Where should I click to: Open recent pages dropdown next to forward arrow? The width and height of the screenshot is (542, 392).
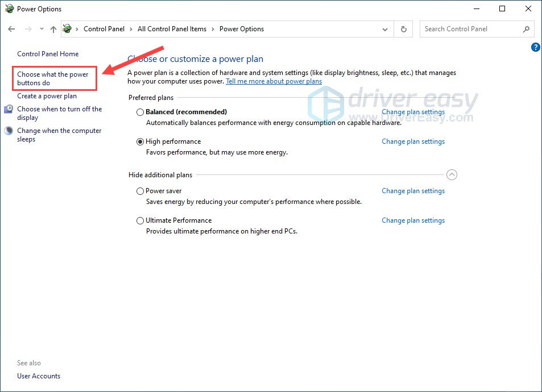[x=41, y=28]
